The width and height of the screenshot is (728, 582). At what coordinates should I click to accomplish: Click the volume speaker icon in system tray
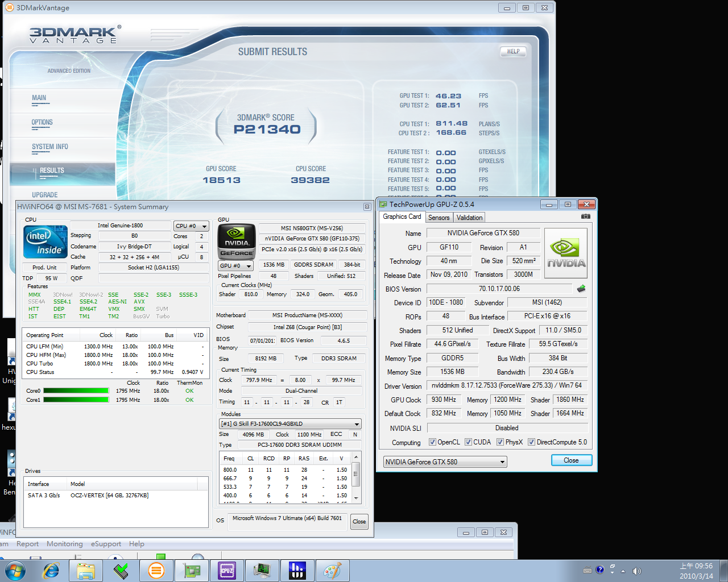click(x=636, y=571)
